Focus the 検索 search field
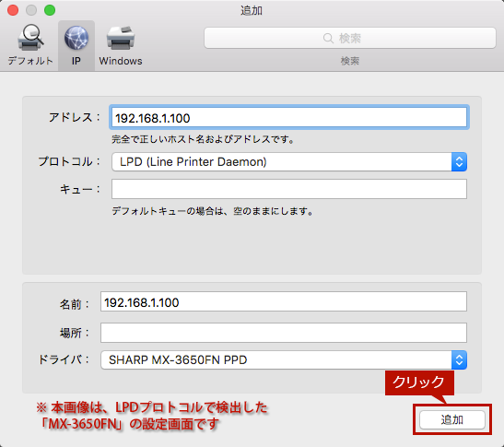Screen dimensions: 504x447 tap(350, 38)
